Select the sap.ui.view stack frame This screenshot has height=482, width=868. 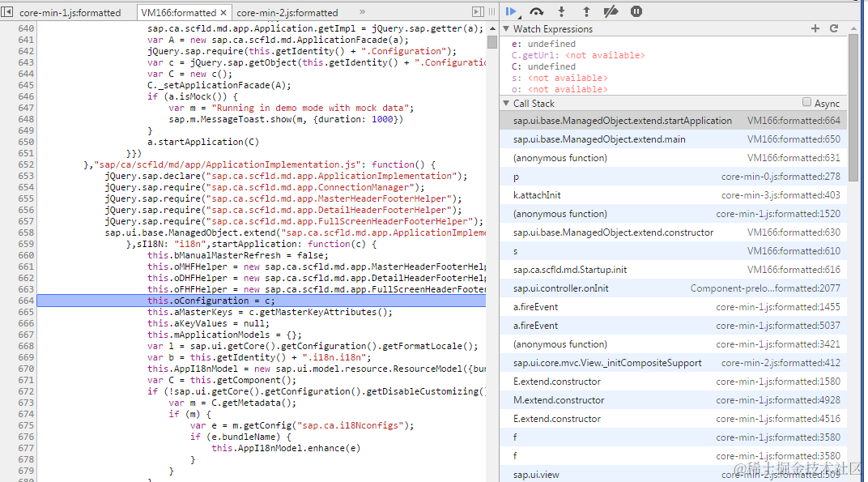click(673, 474)
